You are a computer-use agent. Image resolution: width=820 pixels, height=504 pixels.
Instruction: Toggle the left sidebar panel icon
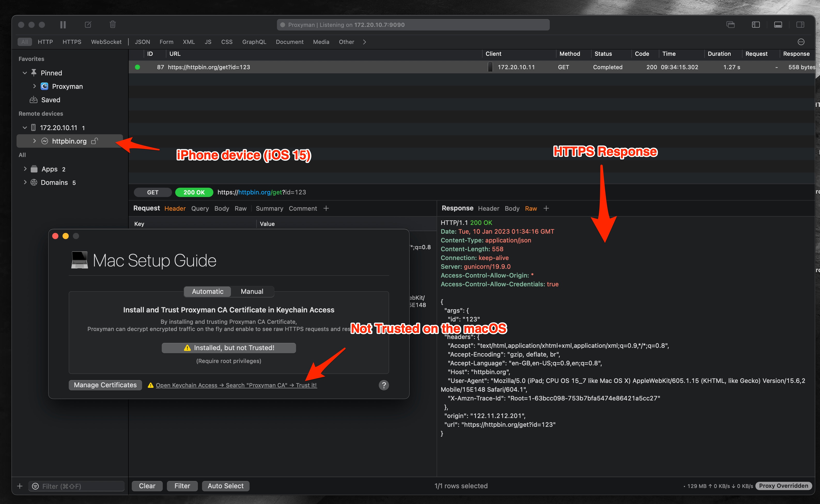[x=756, y=25]
